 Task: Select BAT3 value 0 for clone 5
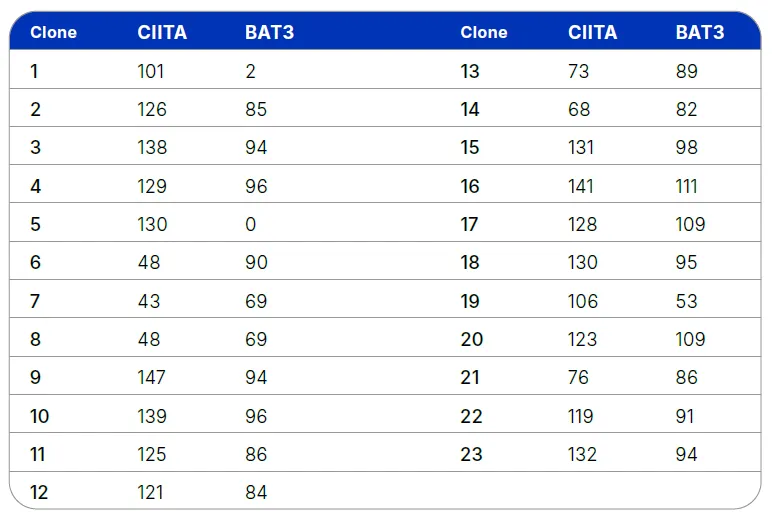[x=251, y=225]
